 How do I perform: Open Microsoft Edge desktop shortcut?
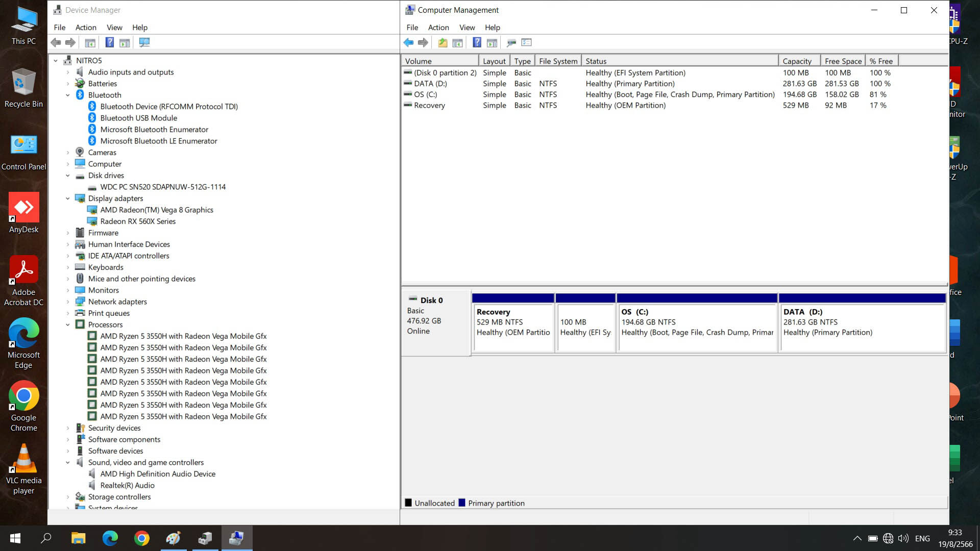(23, 343)
